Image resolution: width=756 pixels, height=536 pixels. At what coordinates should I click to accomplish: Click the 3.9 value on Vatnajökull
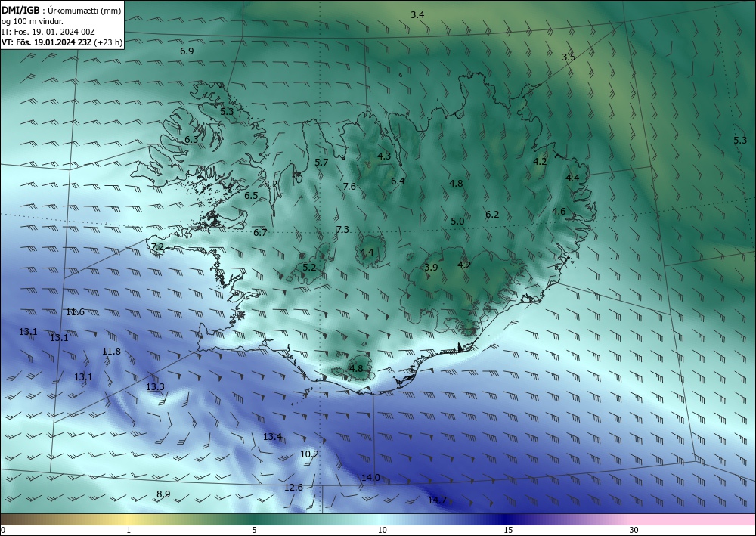click(x=431, y=268)
